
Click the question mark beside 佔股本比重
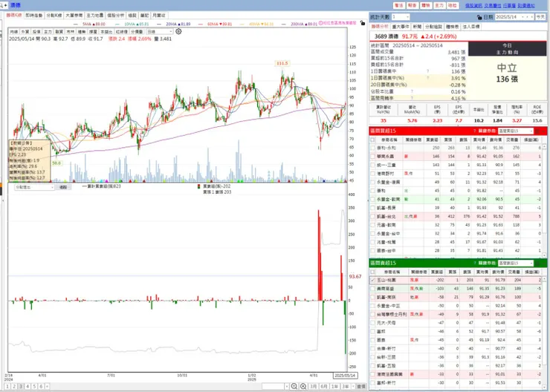[x=412, y=91]
